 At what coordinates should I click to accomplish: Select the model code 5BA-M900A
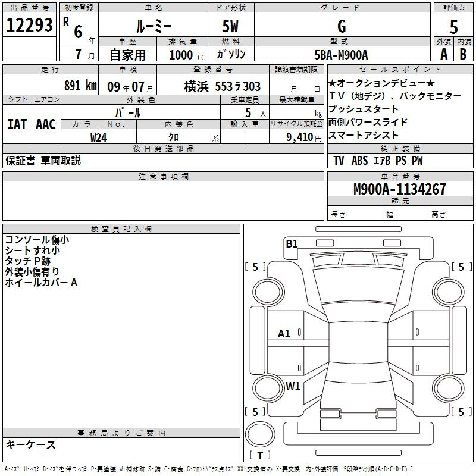341,55
